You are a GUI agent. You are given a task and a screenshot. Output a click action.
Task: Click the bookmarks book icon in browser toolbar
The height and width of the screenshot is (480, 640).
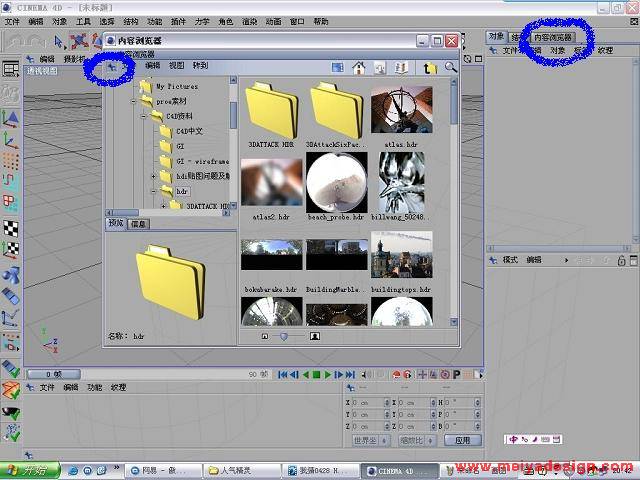(401, 68)
